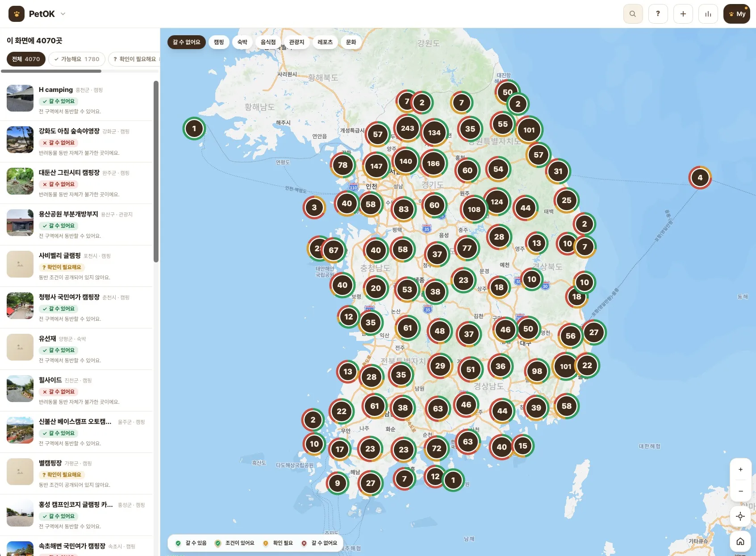Reset map view with home icon
This screenshot has width=756, height=556.
point(740,541)
